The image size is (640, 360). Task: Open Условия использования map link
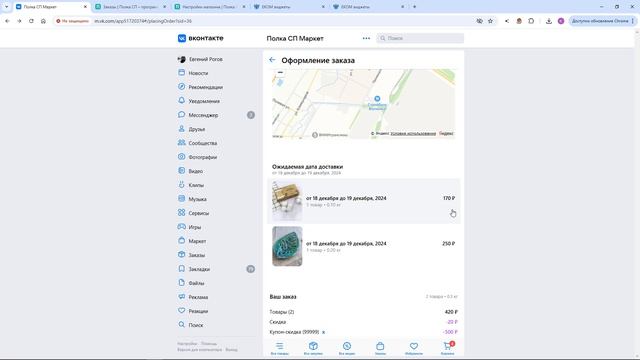(413, 133)
